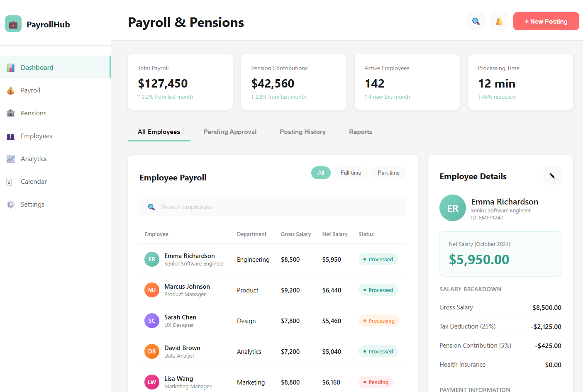Click the Search employees input field
The image size is (583, 392).
click(273, 207)
